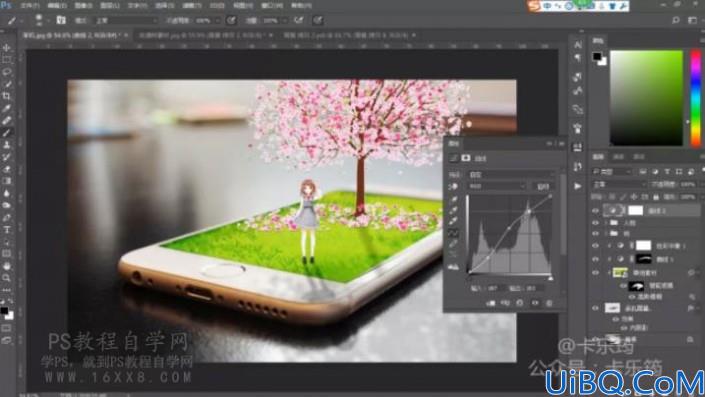Hide the first folder group layer
705x397 pixels.
(596, 223)
